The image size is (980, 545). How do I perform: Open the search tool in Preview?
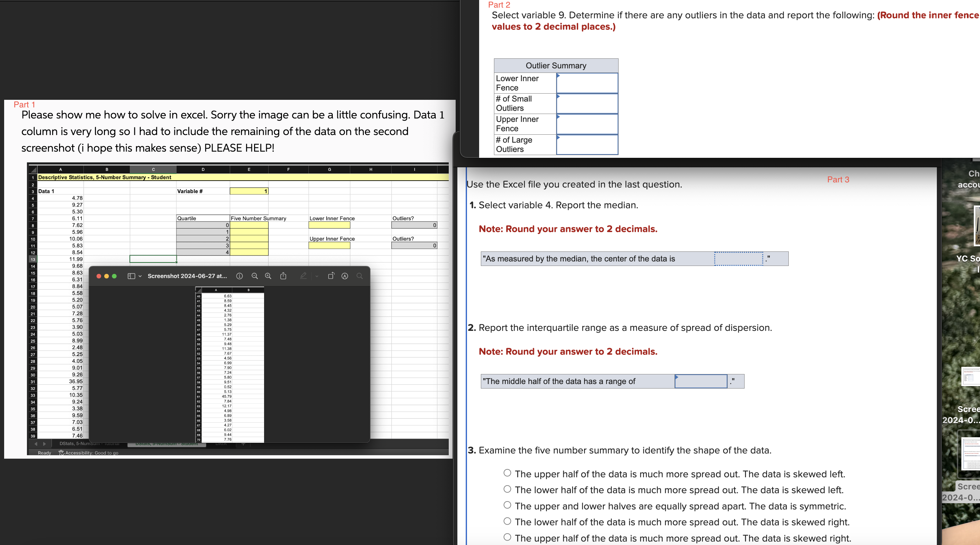359,276
